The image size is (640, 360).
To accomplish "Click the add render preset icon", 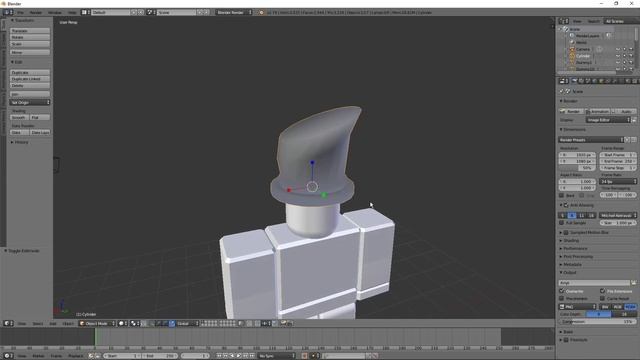I will click(x=627, y=140).
